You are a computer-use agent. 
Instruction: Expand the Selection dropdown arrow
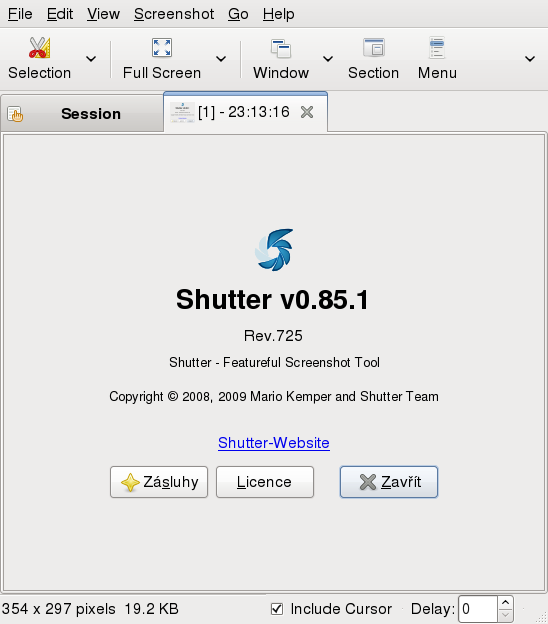(91, 59)
